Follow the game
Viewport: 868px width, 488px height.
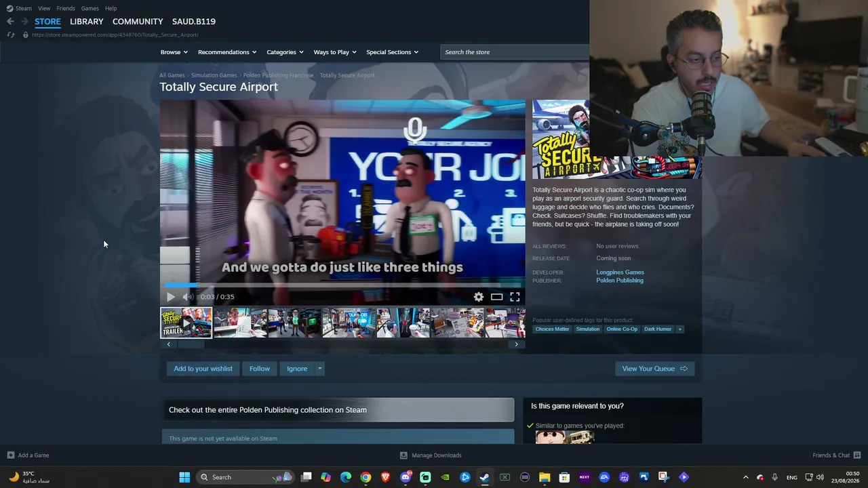point(260,369)
